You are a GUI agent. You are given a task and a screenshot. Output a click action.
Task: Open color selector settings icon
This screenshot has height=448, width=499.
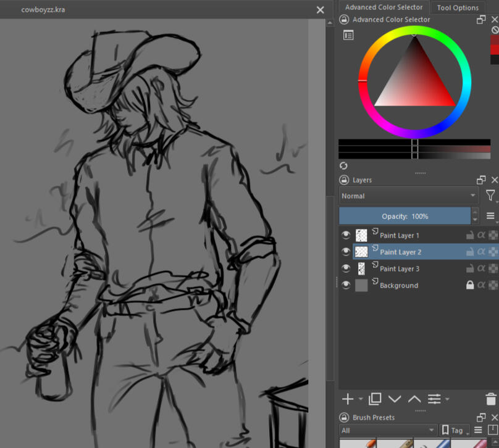click(348, 35)
